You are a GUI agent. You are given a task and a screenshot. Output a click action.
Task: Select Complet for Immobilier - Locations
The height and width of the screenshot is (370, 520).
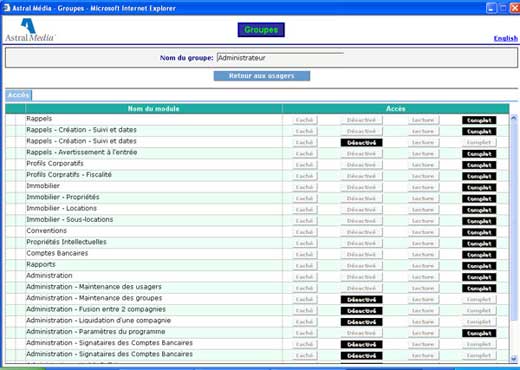pos(479,210)
